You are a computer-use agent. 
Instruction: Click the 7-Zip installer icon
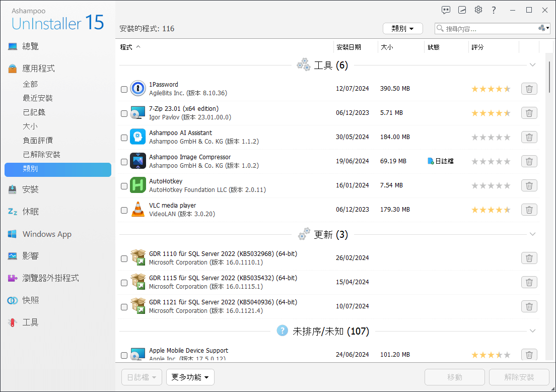137,112
